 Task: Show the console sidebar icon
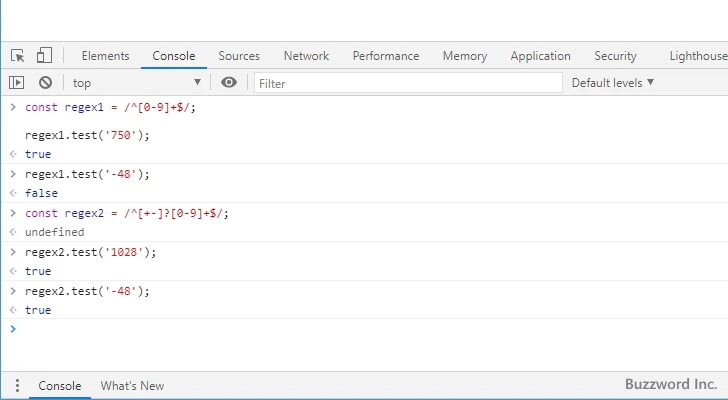click(17, 83)
